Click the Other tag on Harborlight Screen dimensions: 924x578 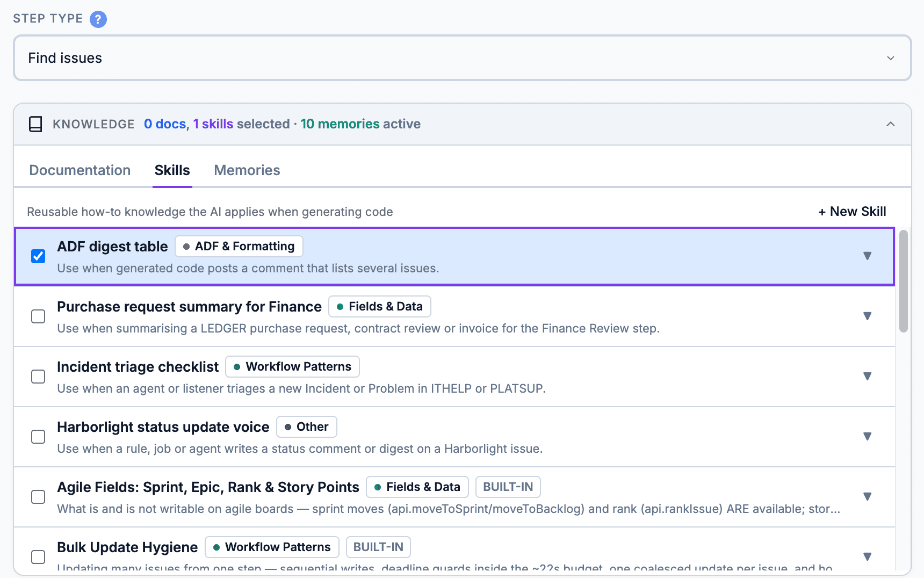click(x=307, y=427)
